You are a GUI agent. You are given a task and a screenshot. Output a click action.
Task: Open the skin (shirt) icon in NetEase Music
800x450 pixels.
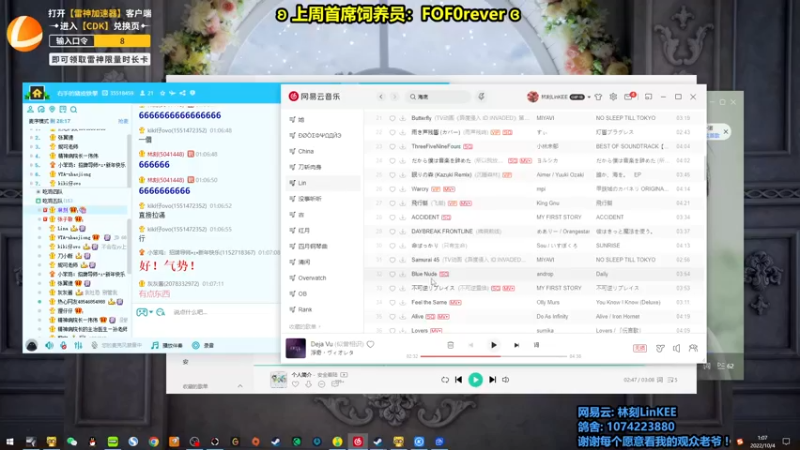click(598, 96)
